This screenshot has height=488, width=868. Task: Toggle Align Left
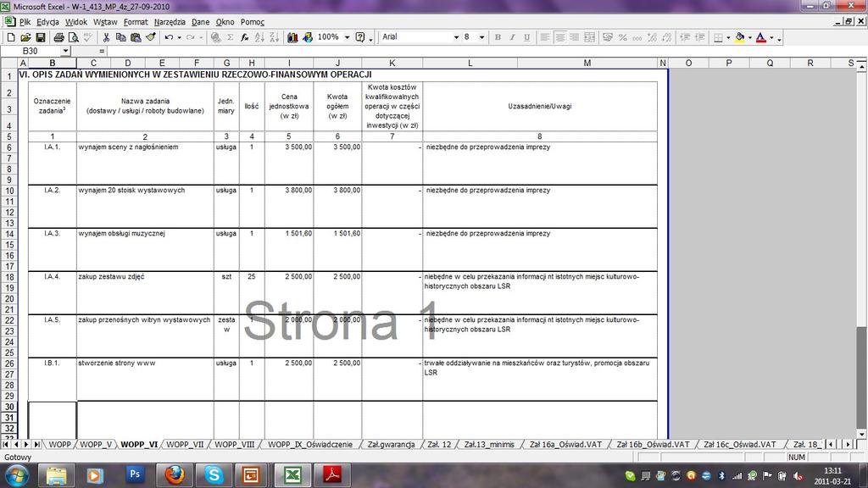click(545, 37)
